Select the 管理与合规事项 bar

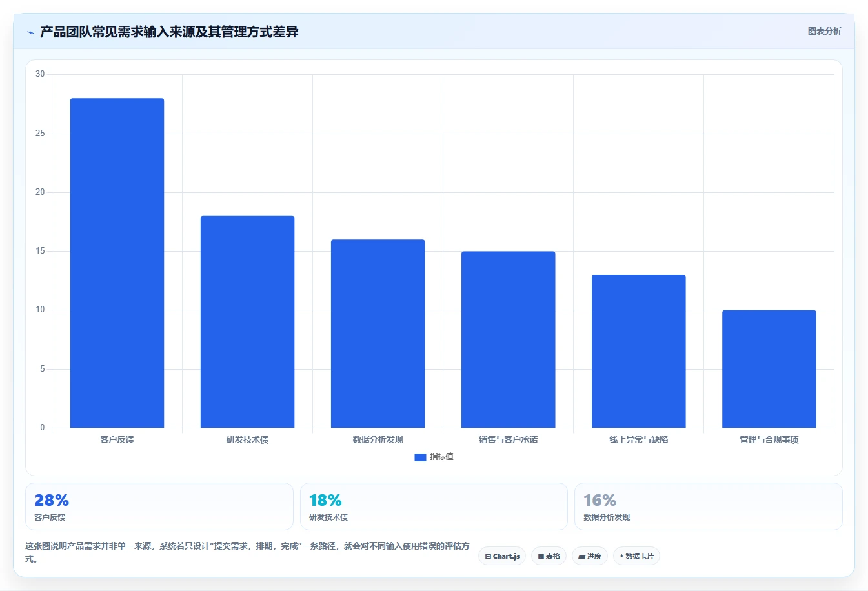point(769,369)
